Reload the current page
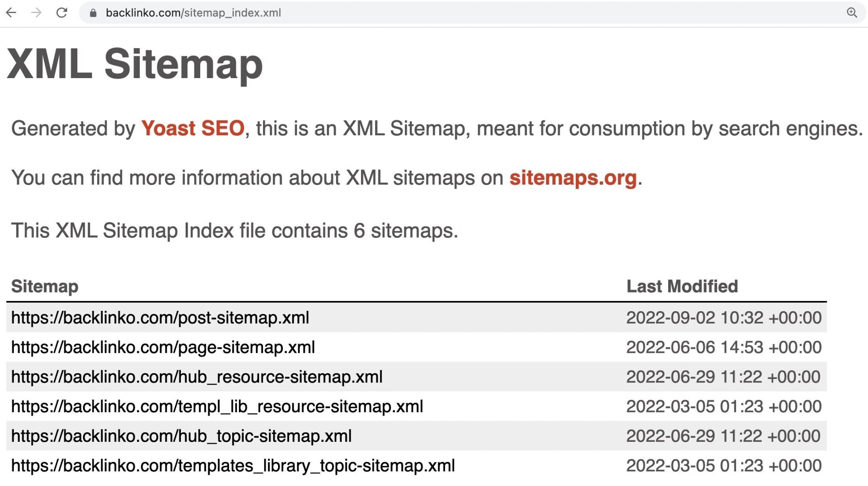 (x=61, y=12)
